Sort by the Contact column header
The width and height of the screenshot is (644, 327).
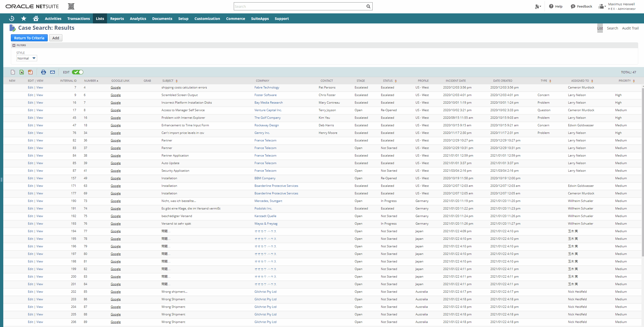point(327,81)
